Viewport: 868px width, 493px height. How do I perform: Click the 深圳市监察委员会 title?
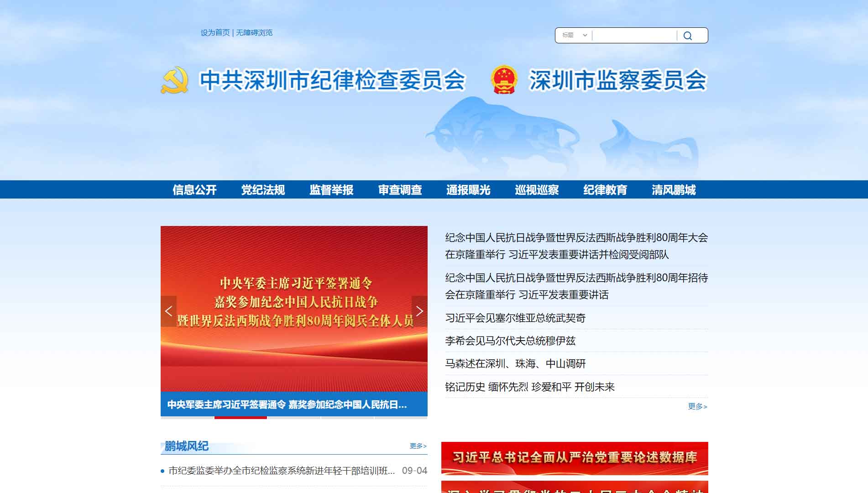[617, 80]
